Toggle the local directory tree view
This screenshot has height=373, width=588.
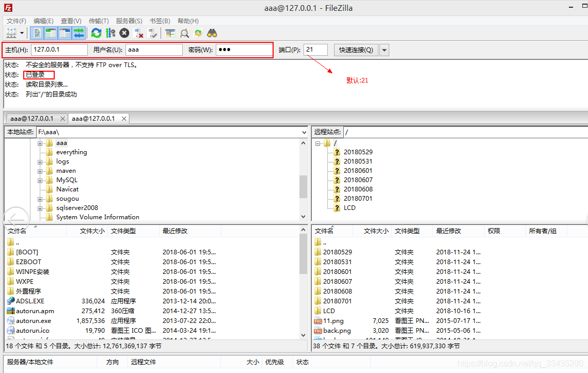pos(51,34)
